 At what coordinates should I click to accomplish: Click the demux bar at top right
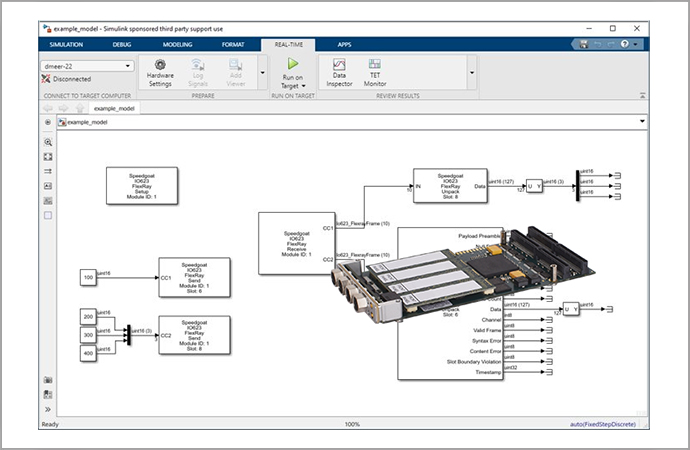(577, 186)
